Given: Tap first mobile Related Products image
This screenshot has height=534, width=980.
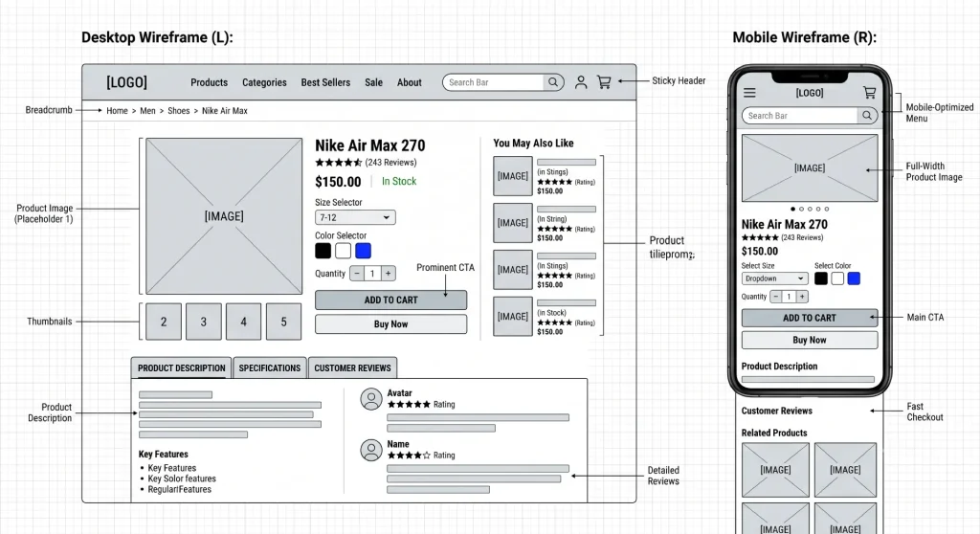Looking at the screenshot, I should pos(775,470).
